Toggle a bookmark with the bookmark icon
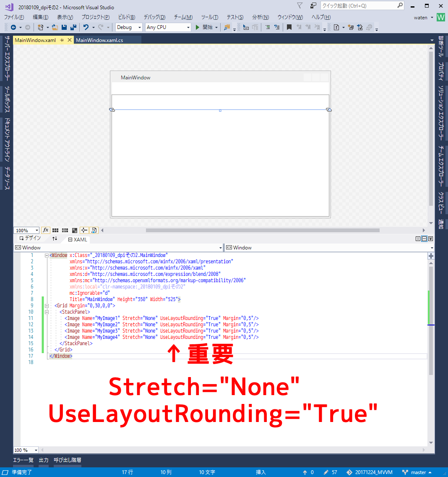 tap(289, 27)
